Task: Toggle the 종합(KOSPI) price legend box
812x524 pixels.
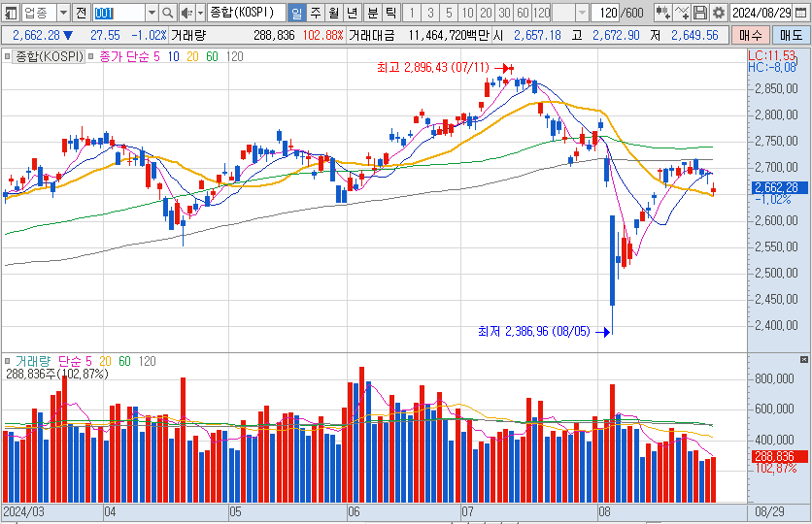Action: click(7, 56)
